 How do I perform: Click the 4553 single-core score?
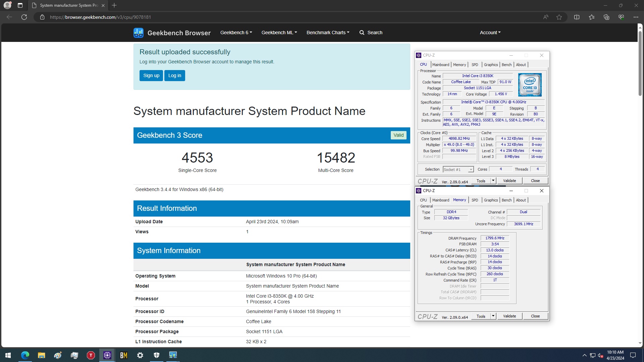pyautogui.click(x=197, y=158)
